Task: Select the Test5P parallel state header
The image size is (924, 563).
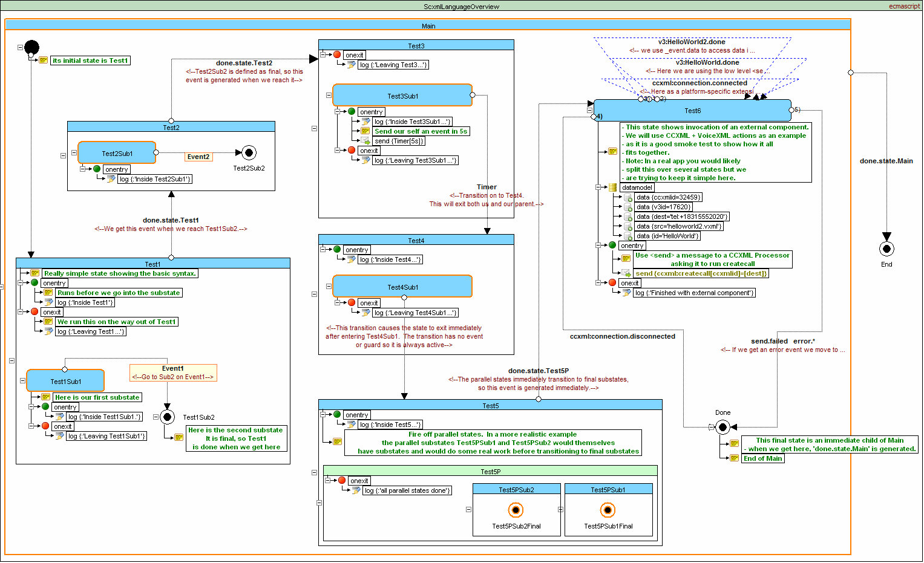Action: click(x=490, y=471)
